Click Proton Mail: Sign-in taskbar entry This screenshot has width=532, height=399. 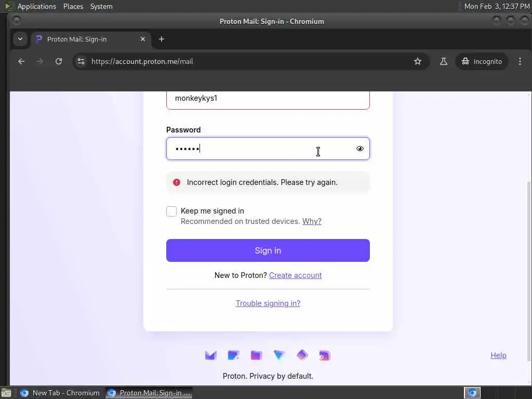click(x=149, y=393)
